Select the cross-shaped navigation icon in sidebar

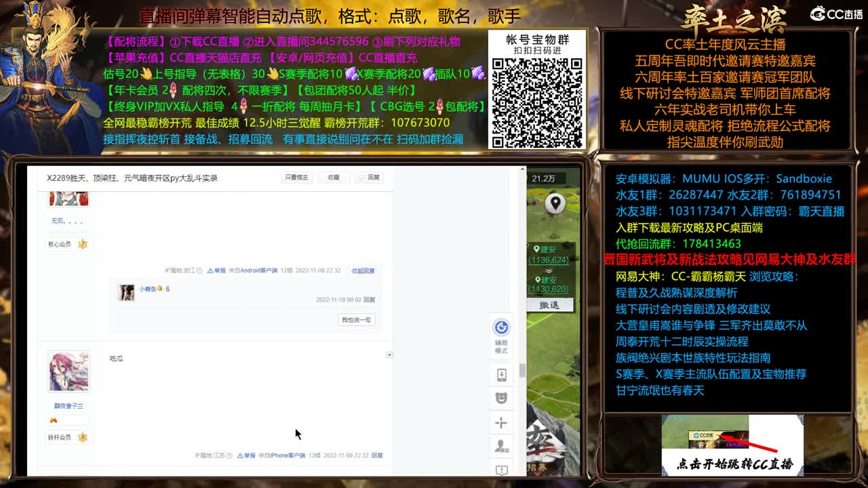pyautogui.click(x=501, y=423)
